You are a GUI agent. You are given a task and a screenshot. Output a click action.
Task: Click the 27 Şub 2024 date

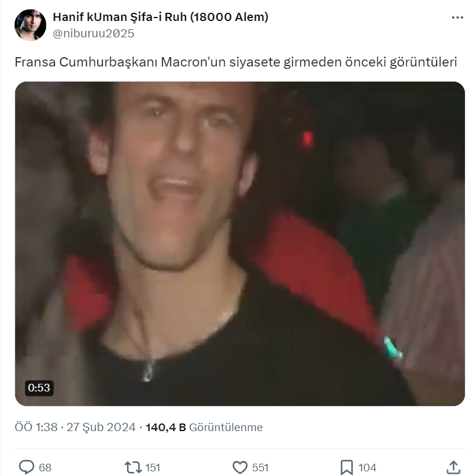pos(101,428)
